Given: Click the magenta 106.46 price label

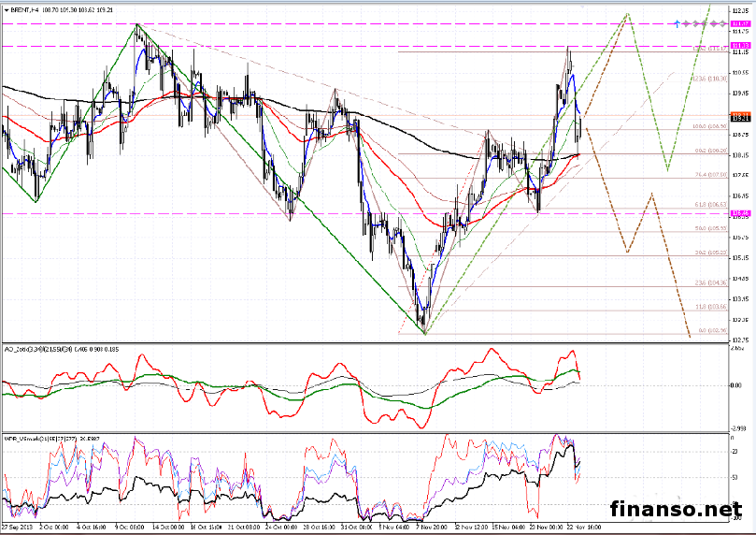Looking at the screenshot, I should pos(740,213).
